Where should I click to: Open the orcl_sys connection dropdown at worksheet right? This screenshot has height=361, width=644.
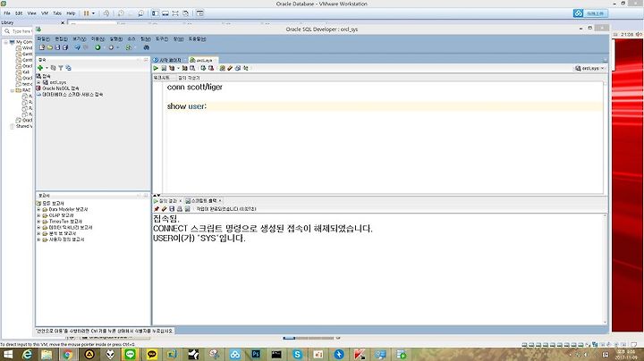[589, 68]
